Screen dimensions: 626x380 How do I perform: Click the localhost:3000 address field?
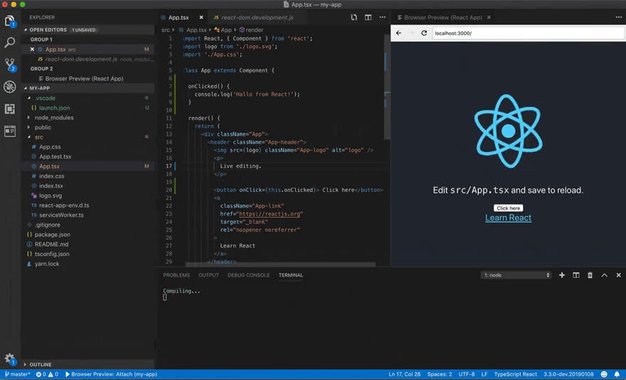(x=528, y=33)
